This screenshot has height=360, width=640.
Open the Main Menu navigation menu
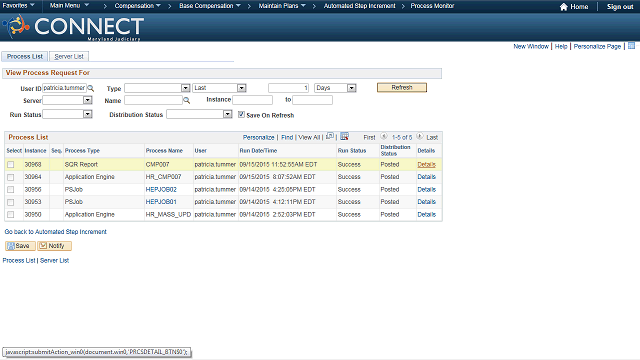[x=69, y=6]
